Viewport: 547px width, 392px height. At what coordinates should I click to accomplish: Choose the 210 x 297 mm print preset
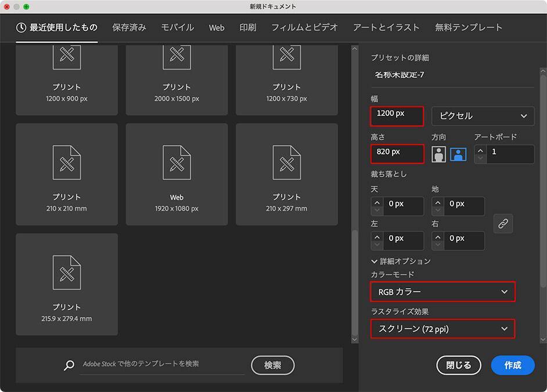coord(286,174)
